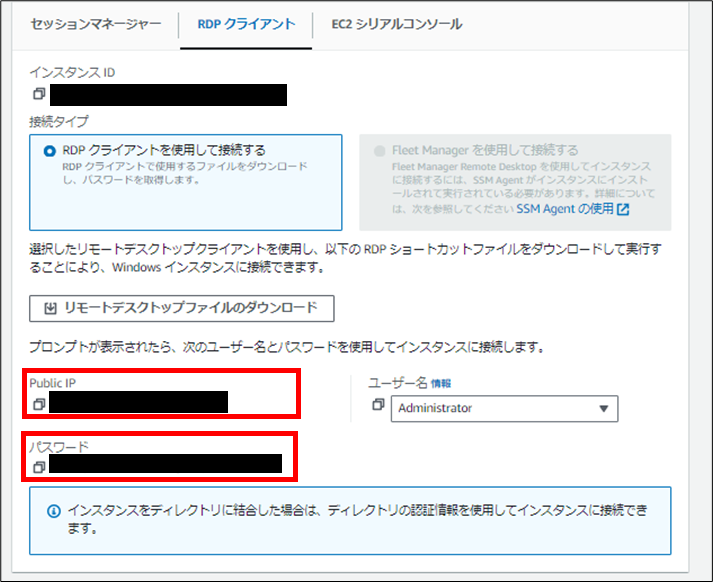Select the RDP クライアント tab
Image resolution: width=713 pixels, height=582 pixels.
coord(246,24)
